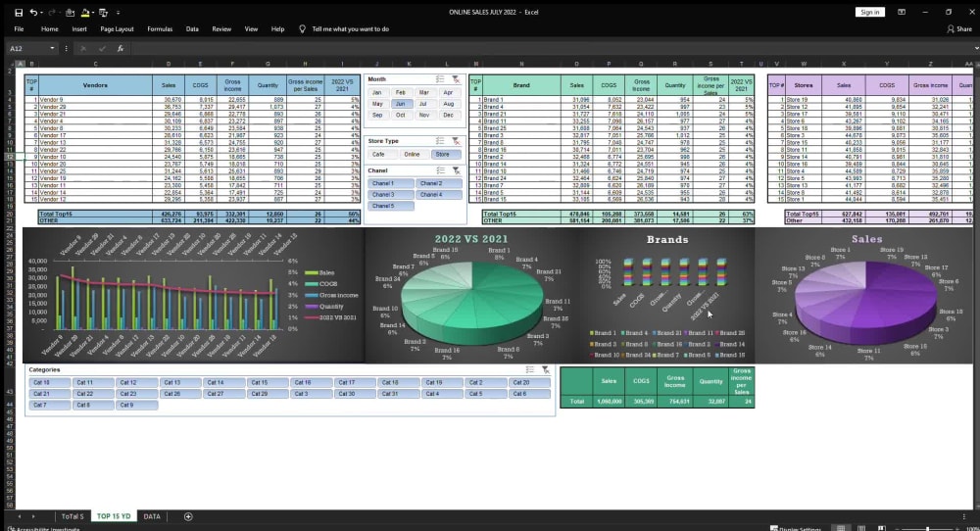Open the Formulas ribbon tab
The width and height of the screenshot is (980, 531).
(160, 28)
